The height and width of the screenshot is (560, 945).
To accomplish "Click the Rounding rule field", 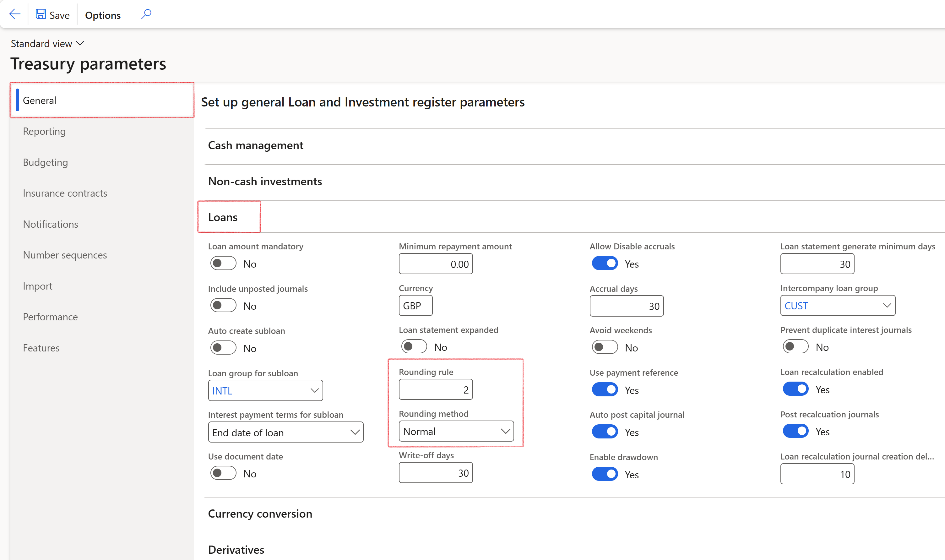I will (436, 389).
